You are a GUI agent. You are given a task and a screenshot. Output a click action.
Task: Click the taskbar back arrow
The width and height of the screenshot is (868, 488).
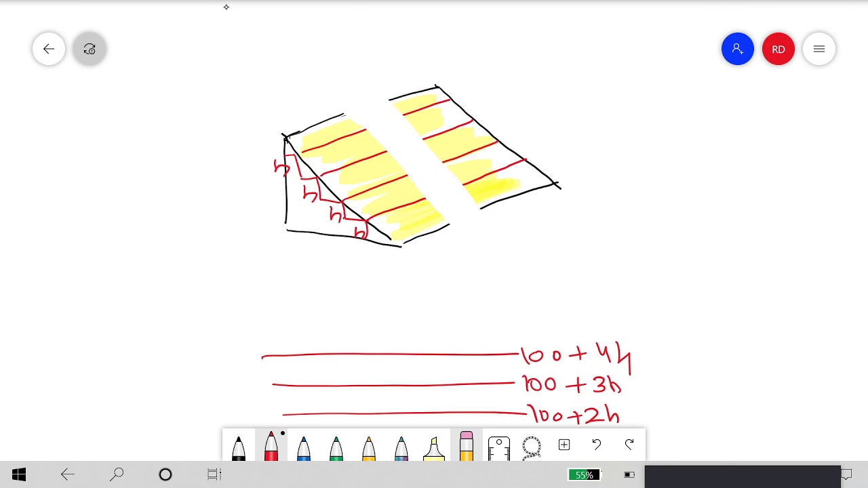68,474
